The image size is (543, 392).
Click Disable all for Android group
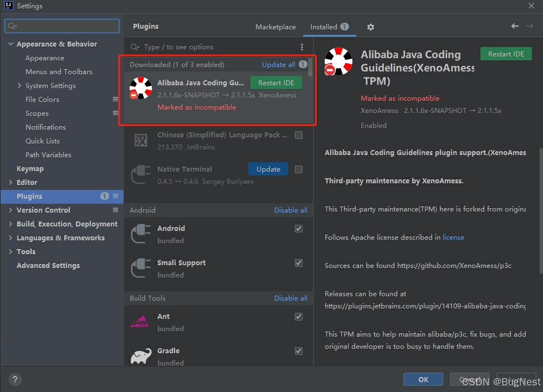pos(290,210)
